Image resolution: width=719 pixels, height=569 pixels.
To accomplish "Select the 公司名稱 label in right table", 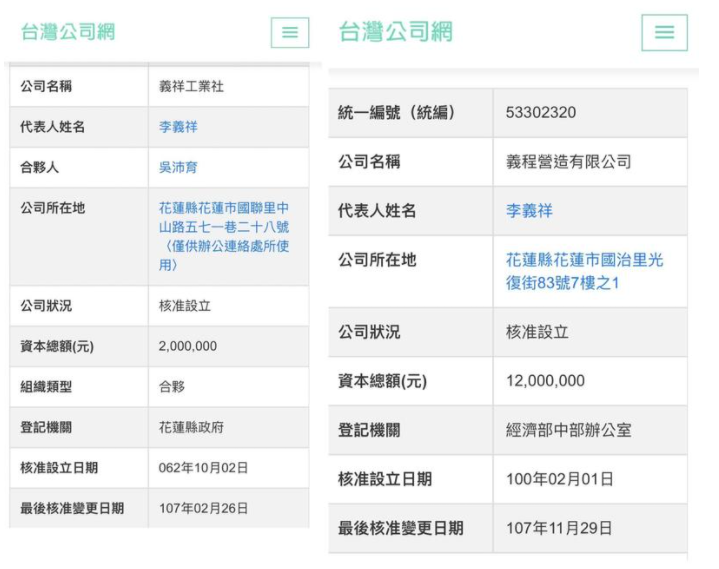I will (x=369, y=161).
